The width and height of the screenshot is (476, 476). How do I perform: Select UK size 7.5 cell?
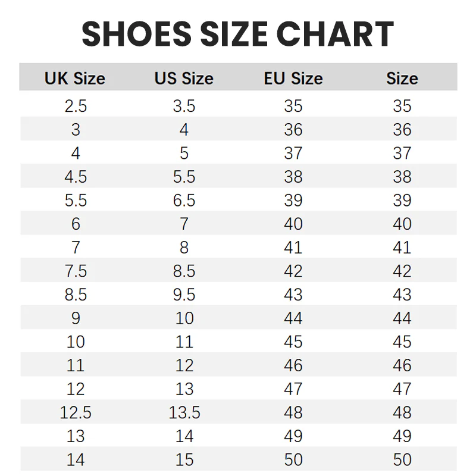click(x=76, y=271)
